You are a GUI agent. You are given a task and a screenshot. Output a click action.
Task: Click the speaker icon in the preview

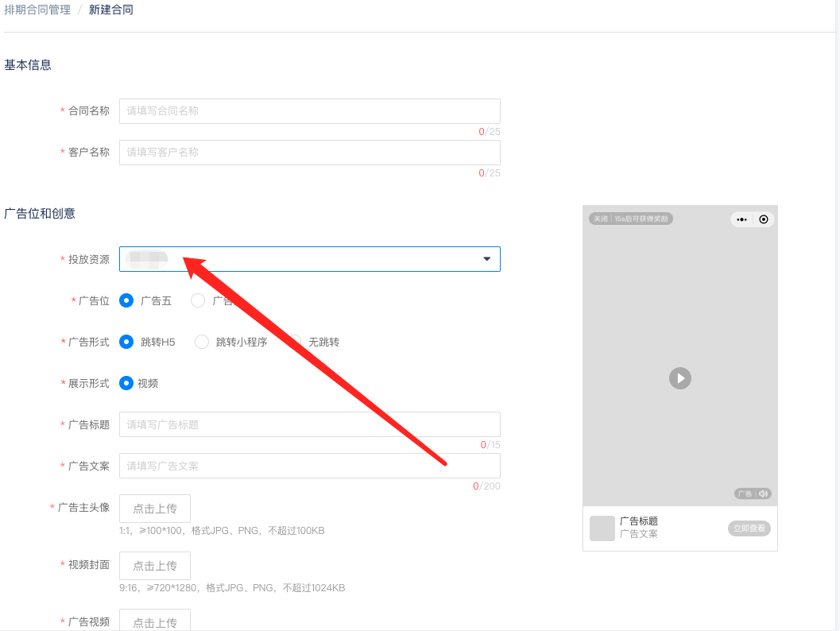coord(763,494)
